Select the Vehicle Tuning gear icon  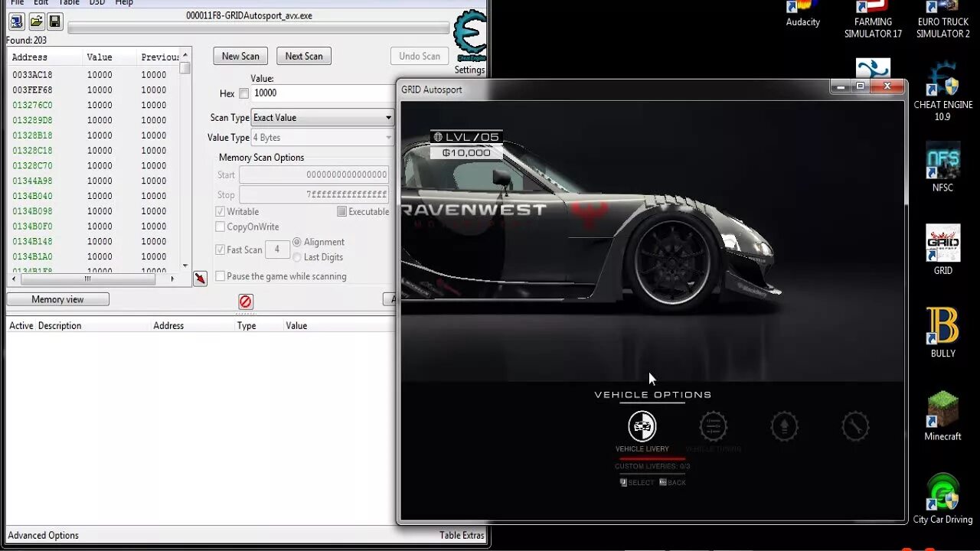[x=713, y=426]
